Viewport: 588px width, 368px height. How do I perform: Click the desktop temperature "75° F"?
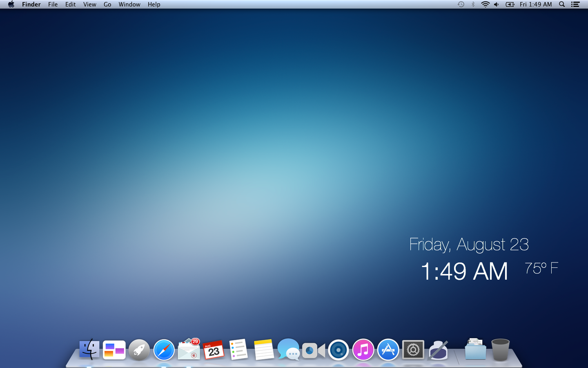click(x=541, y=268)
